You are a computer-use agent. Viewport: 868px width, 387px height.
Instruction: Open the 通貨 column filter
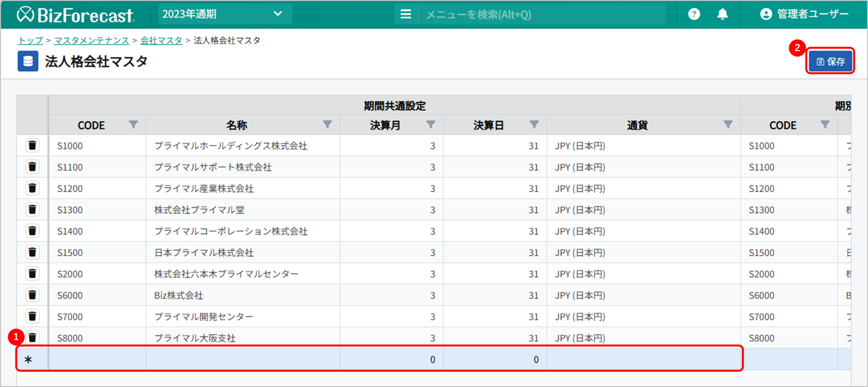coord(728,125)
